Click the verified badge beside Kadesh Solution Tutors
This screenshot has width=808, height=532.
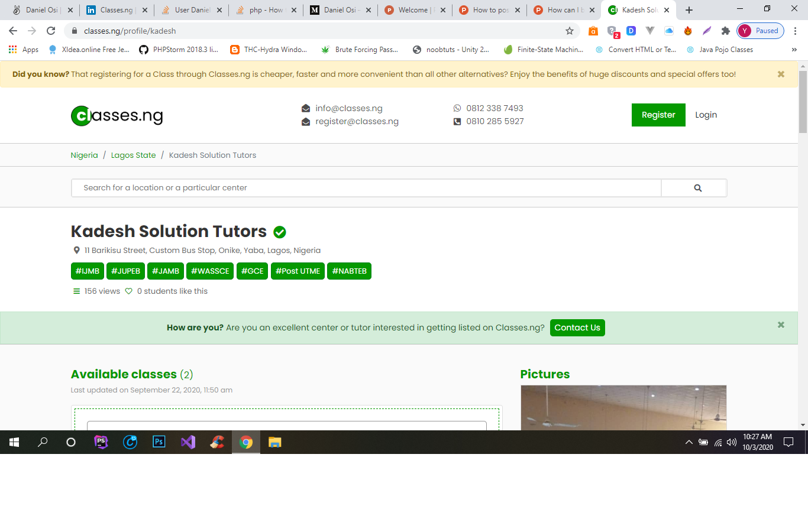tap(280, 232)
